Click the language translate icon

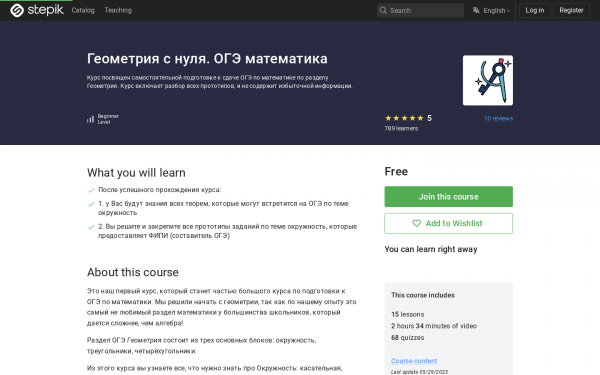tap(476, 10)
